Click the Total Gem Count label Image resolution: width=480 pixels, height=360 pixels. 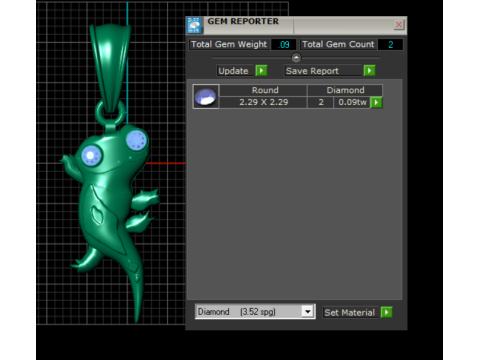pos(338,44)
